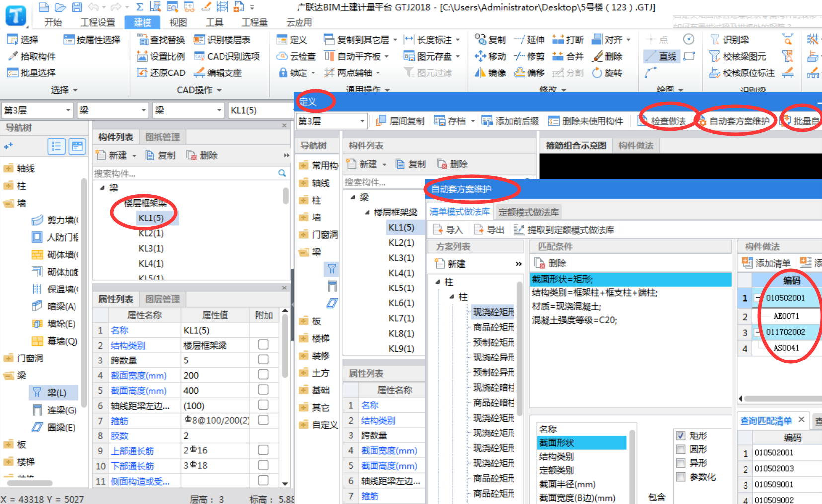Image resolution: width=822 pixels, height=504 pixels.
Task: Click 导入 in 自动套方案维护 dialog
Action: [448, 230]
